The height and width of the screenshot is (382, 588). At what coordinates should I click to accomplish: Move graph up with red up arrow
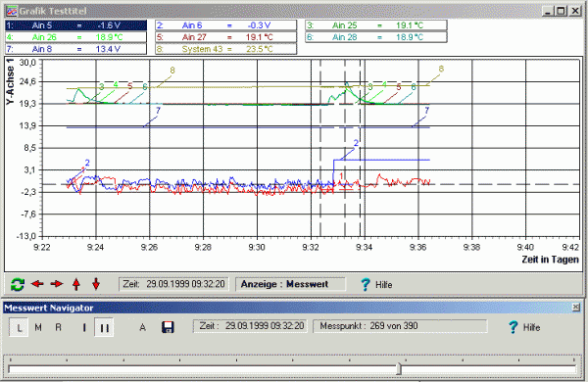pyautogui.click(x=76, y=284)
